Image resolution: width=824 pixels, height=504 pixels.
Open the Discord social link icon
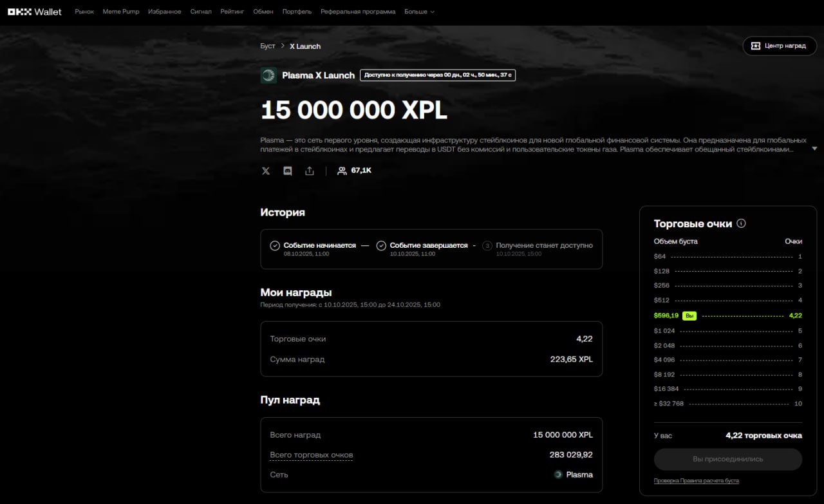288,171
